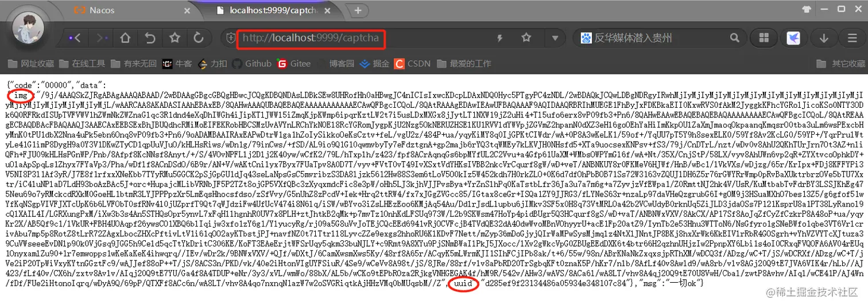Go forward to the next page
This screenshot has height=308, width=868.
(102, 38)
